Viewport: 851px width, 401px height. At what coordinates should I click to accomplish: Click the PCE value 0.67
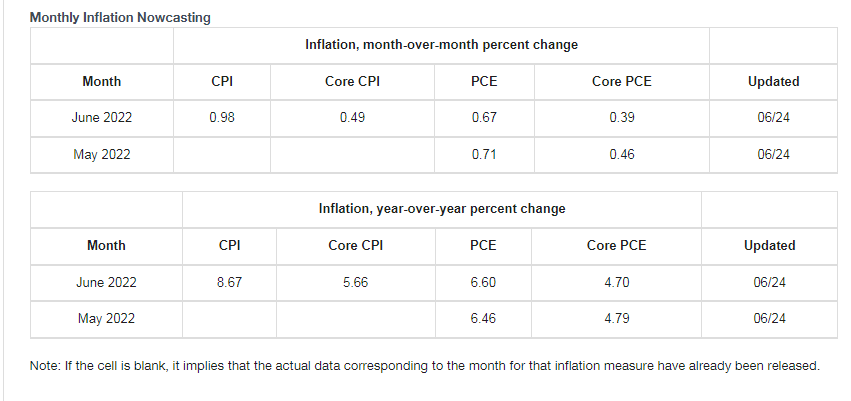click(x=484, y=118)
